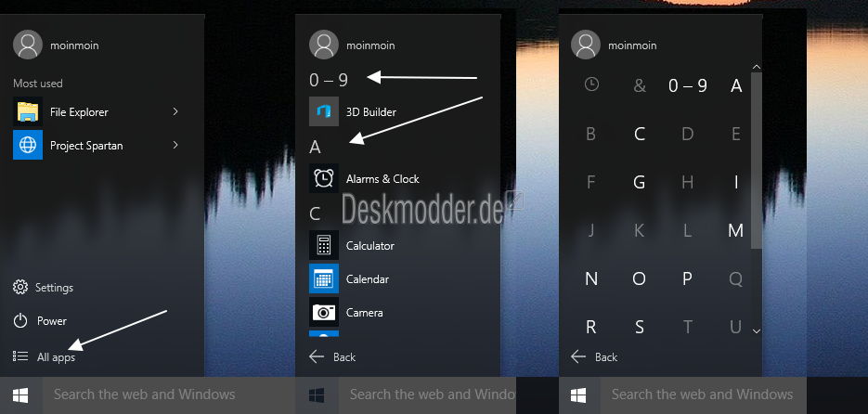Click the Settings label
The width and height of the screenshot is (868, 414).
54,288
